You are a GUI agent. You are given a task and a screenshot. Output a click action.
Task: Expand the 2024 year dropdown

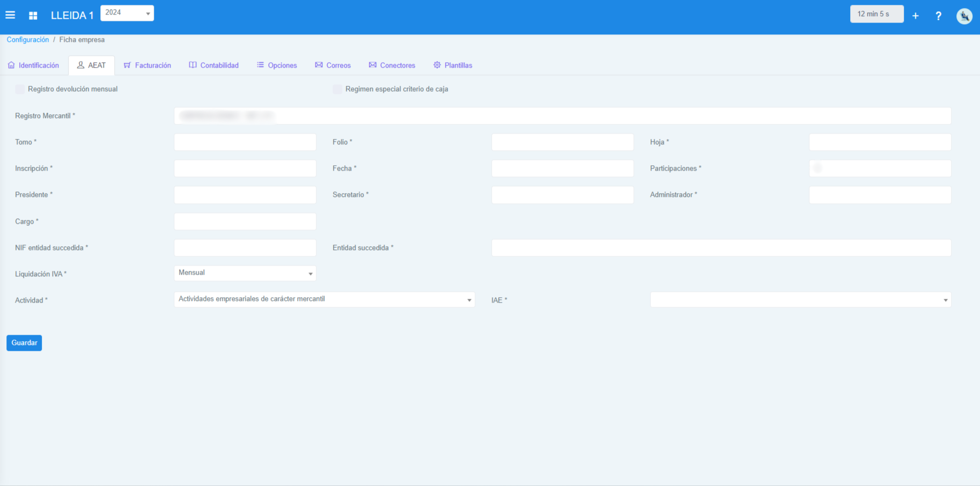127,13
